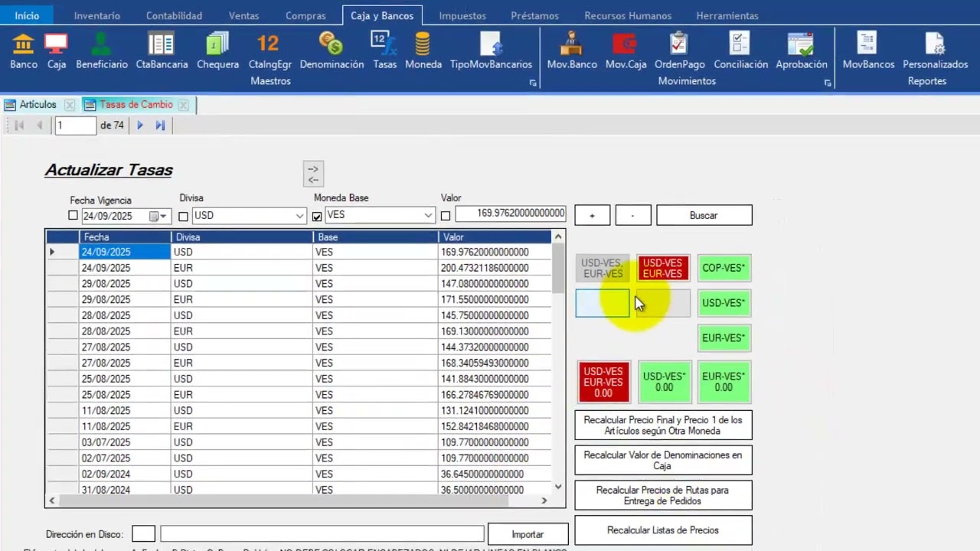Go to previous record arrow
980x551 pixels.
40,126
